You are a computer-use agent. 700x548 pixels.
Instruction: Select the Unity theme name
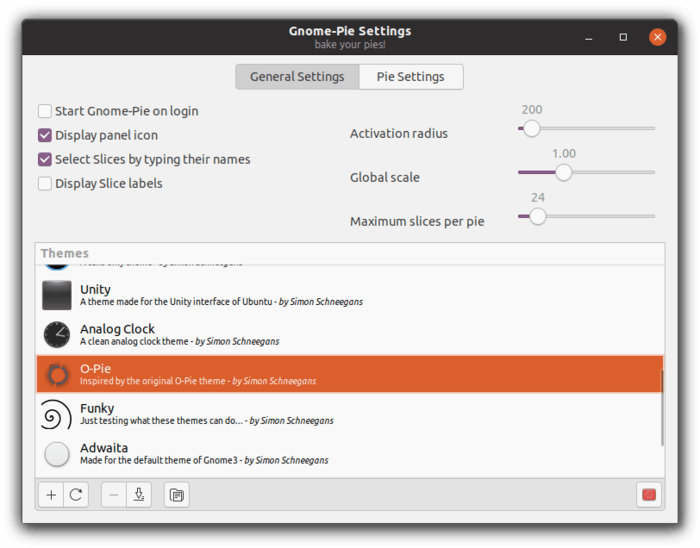pos(96,289)
